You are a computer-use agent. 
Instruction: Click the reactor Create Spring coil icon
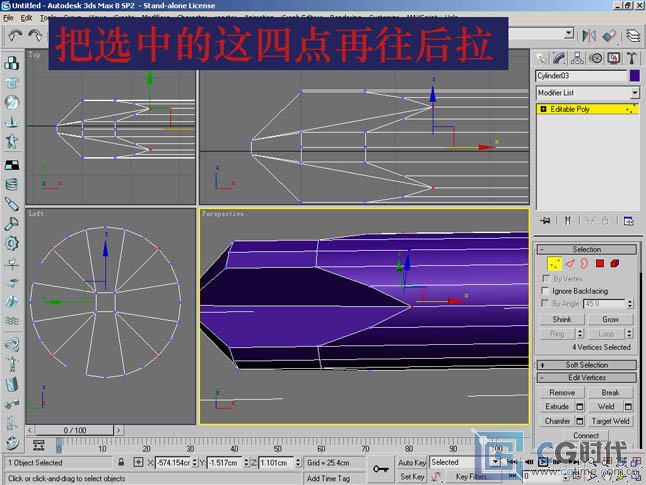coord(12,184)
